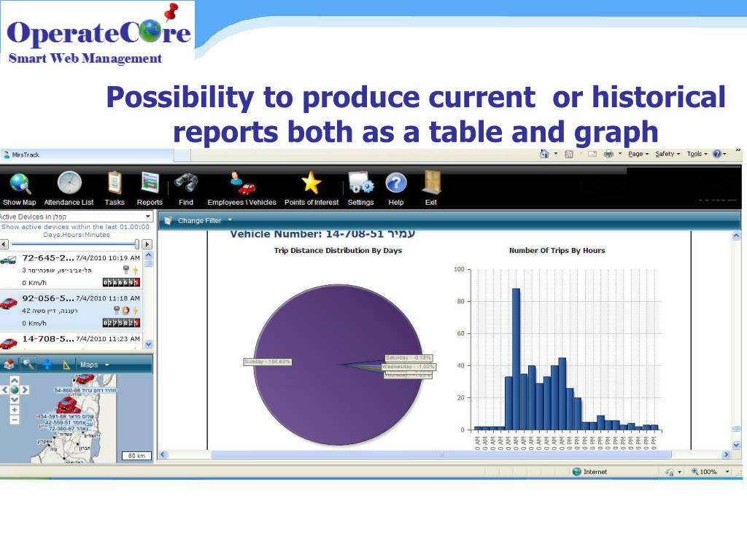This screenshot has width=747, height=560.
Task: Open the Show Map globe icon
Action: 20,184
